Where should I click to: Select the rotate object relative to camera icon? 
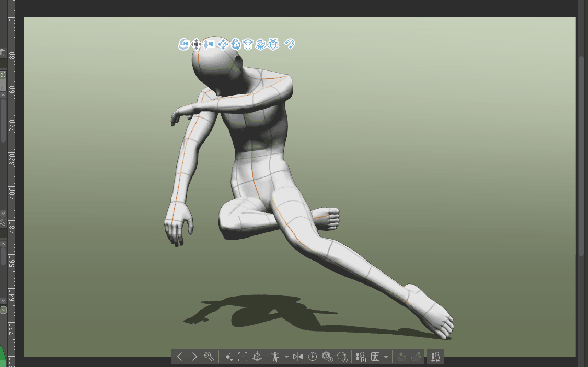pos(236,44)
